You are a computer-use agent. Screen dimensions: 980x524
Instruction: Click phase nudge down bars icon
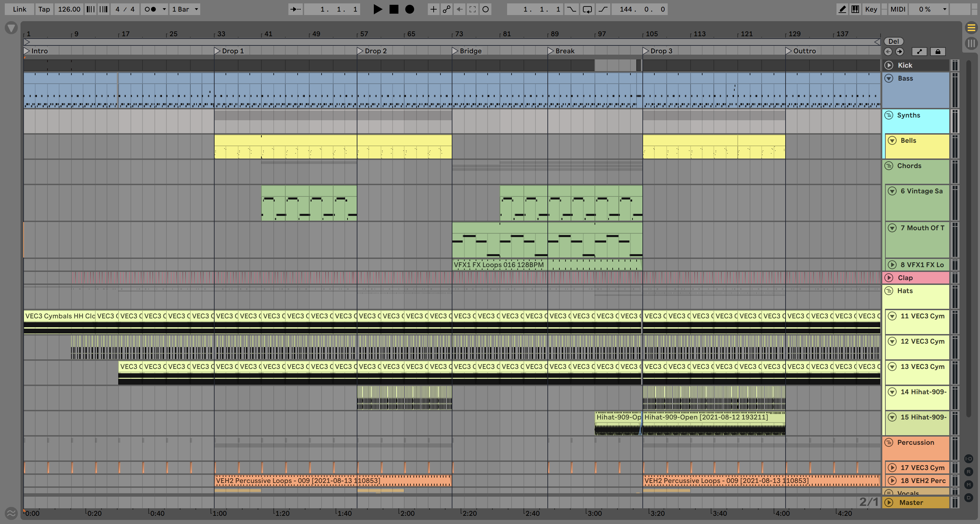pyautogui.click(x=90, y=9)
